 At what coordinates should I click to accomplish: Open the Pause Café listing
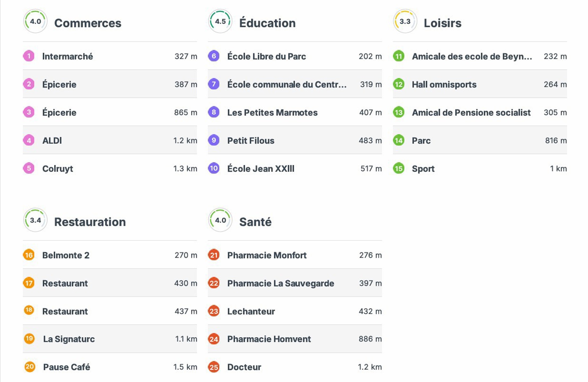tap(67, 367)
